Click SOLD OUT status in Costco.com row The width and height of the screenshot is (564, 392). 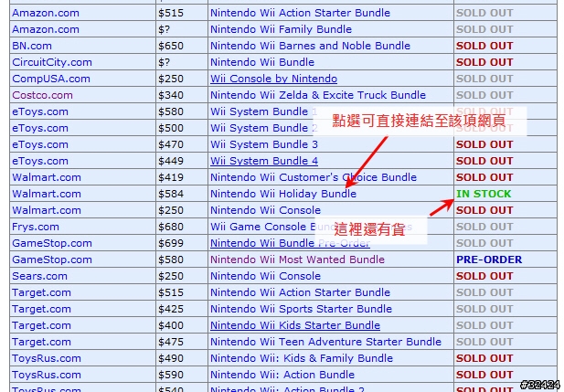(x=484, y=95)
